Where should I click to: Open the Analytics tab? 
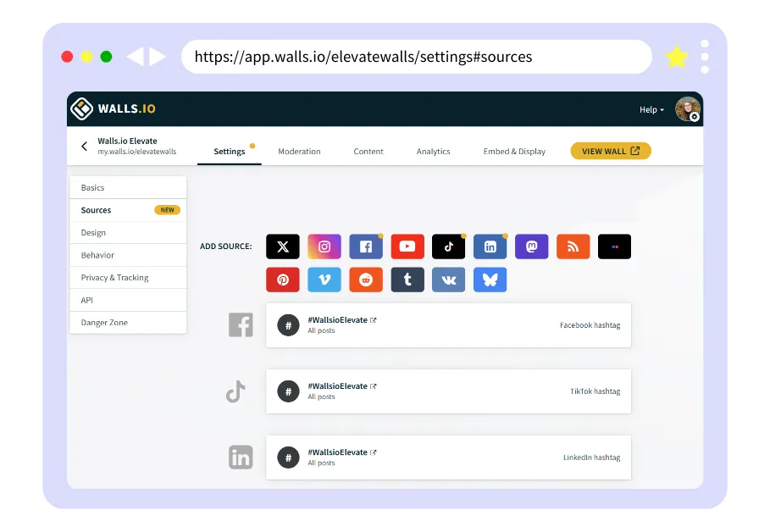pyautogui.click(x=433, y=152)
